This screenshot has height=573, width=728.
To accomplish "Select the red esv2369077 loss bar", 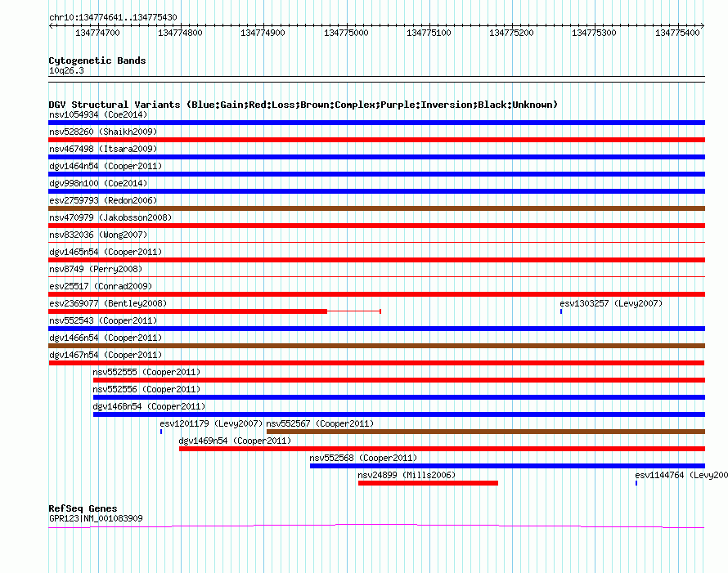I will (x=187, y=311).
